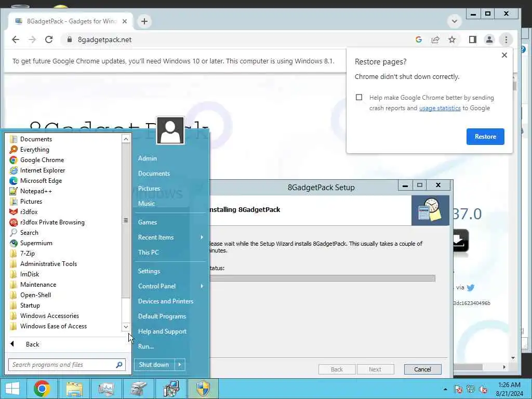The image size is (532, 399).
Task: Show hidden system tray icons
Action: click(x=445, y=389)
